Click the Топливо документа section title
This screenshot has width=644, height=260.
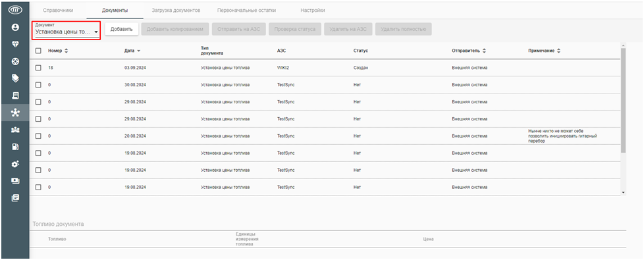59,224
